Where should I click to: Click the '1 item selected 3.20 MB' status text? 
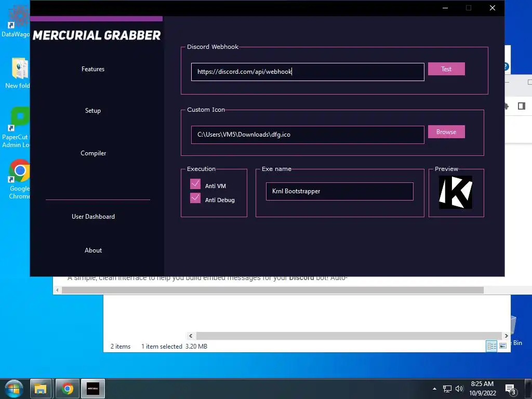click(174, 347)
